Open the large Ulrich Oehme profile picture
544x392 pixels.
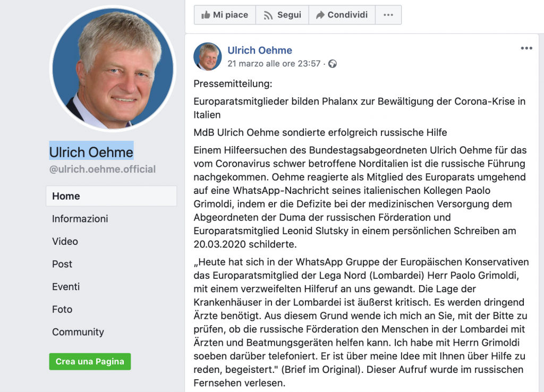pyautogui.click(x=113, y=69)
